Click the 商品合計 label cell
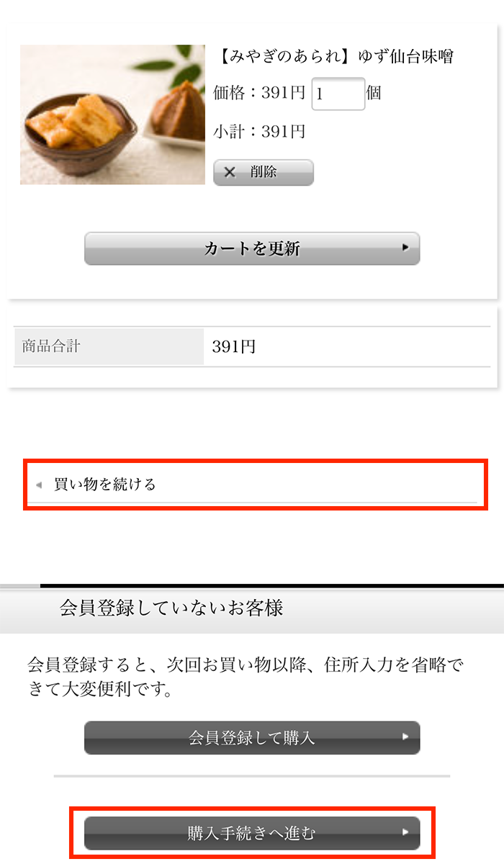Screen dimensions: 504x864 click(x=109, y=346)
